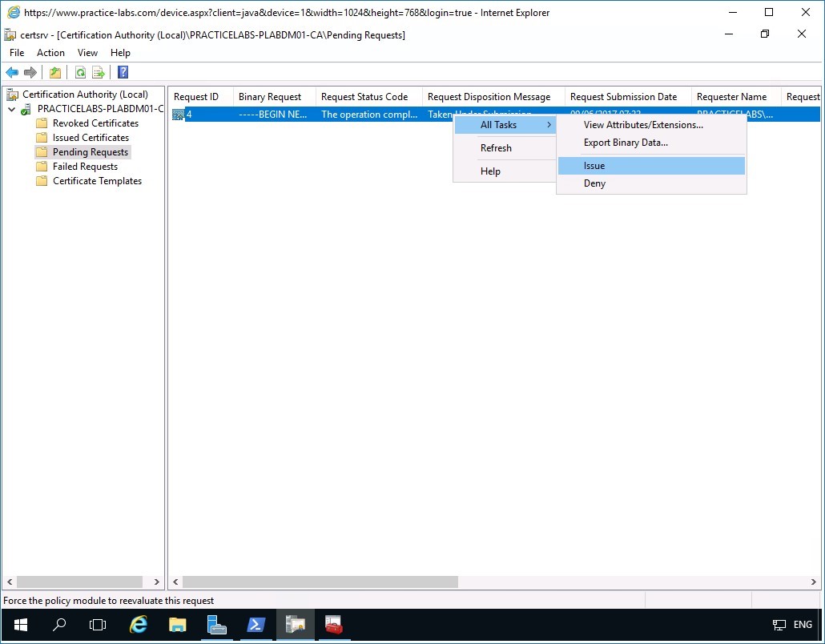Image resolution: width=825 pixels, height=644 pixels.
Task: Click the Forward navigation arrow in the toolbar
Action: (x=30, y=72)
